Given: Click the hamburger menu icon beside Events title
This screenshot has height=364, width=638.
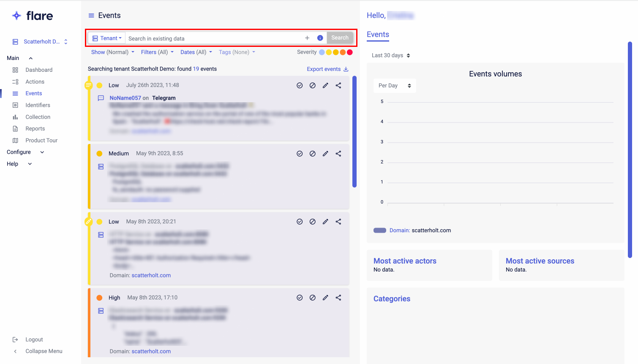Looking at the screenshot, I should [91, 16].
